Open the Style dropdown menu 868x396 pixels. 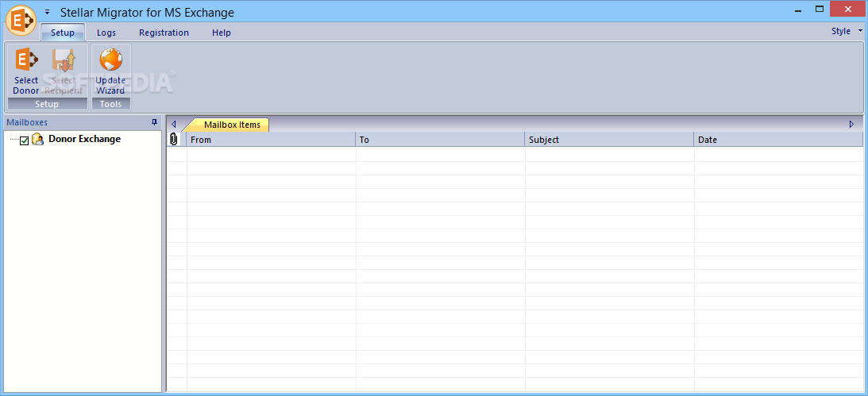847,31
